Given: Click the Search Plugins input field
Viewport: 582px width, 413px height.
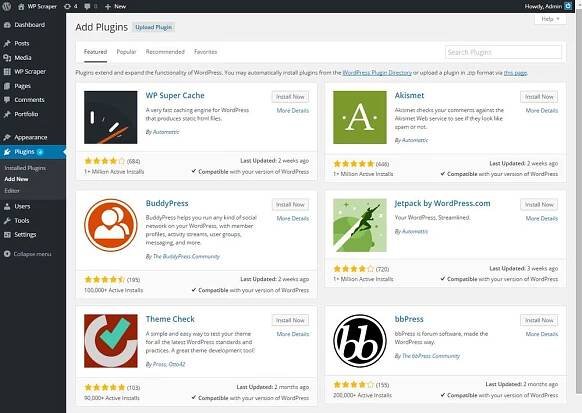Looking at the screenshot, I should (x=503, y=52).
